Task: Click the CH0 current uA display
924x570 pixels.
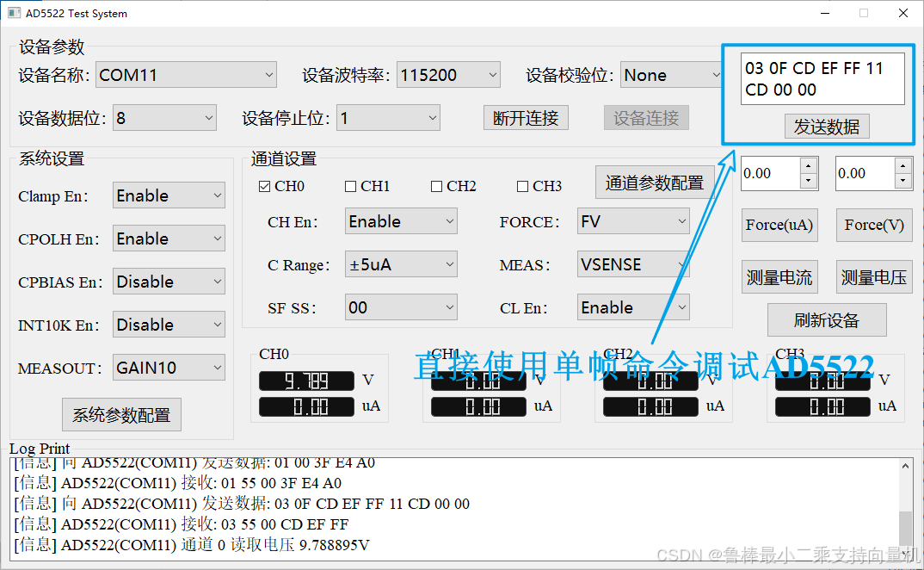Action: point(306,407)
